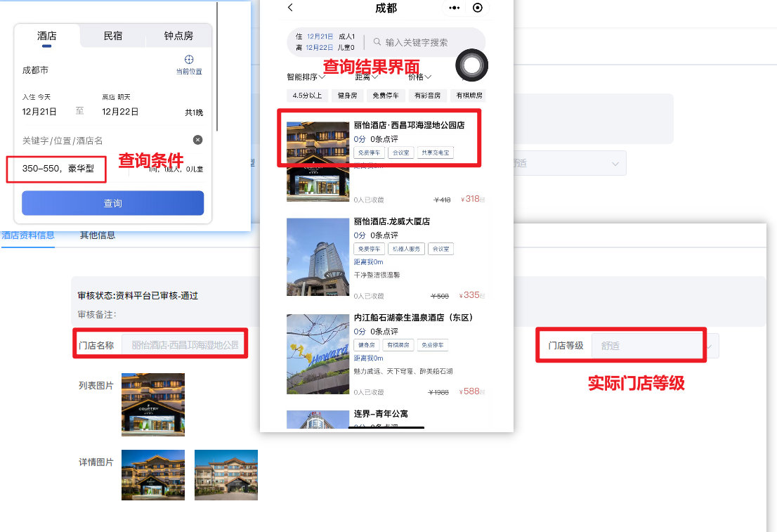This screenshot has width=777, height=532.
Task: Click the 干净整洁很温馨 description text
Action: pyautogui.click(x=377, y=275)
